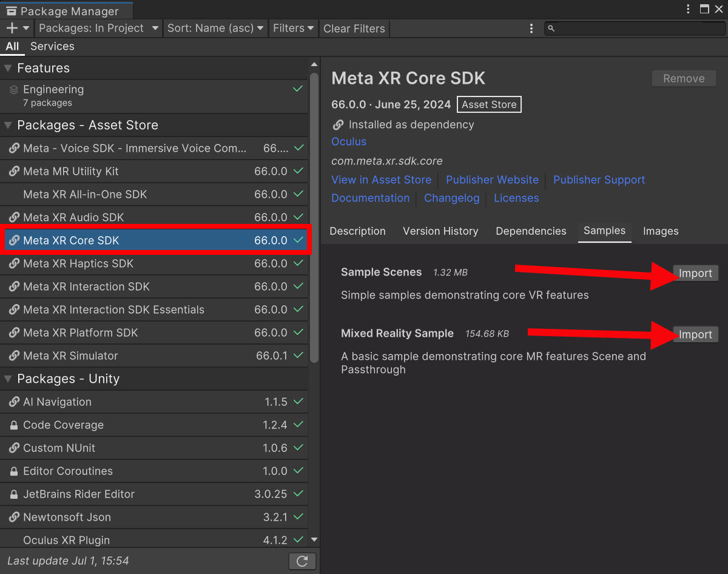Select Meta XR Simulator package

coord(154,356)
